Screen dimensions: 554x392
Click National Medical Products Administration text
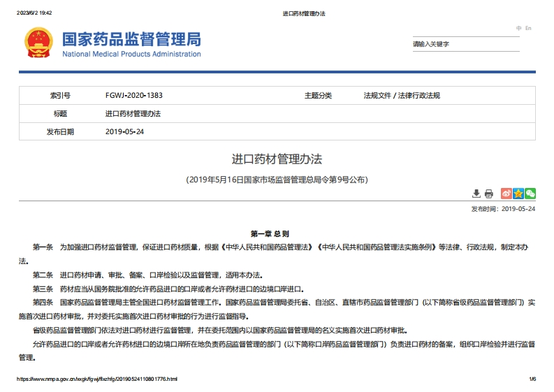coord(131,54)
